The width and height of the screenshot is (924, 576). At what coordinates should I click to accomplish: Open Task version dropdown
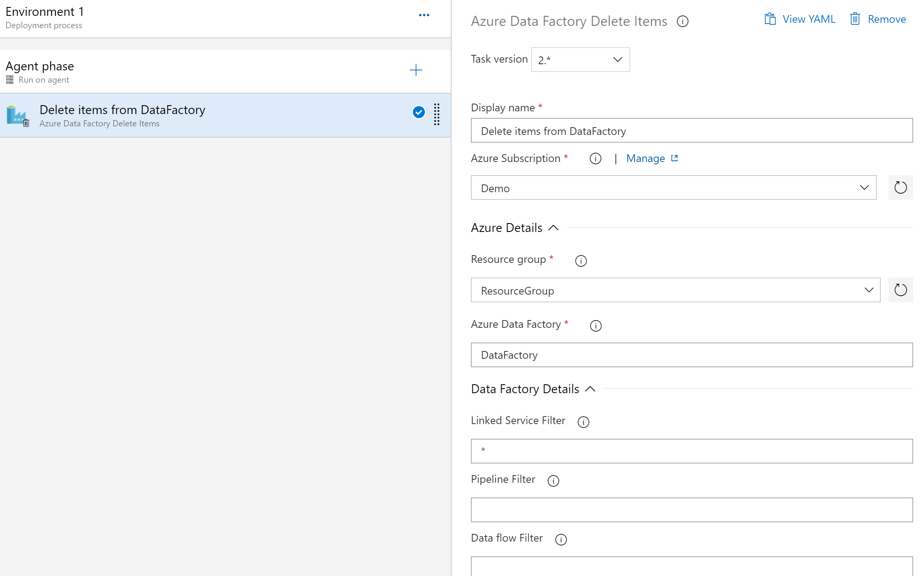[580, 60]
